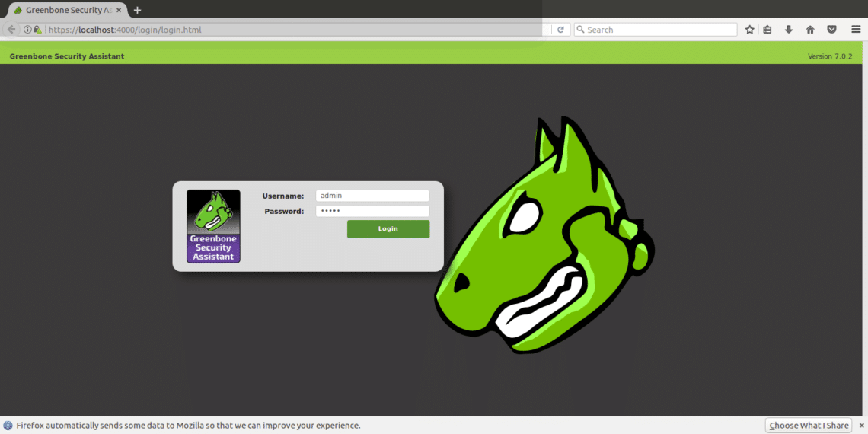Screen dimensions: 868x434
Task: Show your bookmarks list icon
Action: (767, 30)
